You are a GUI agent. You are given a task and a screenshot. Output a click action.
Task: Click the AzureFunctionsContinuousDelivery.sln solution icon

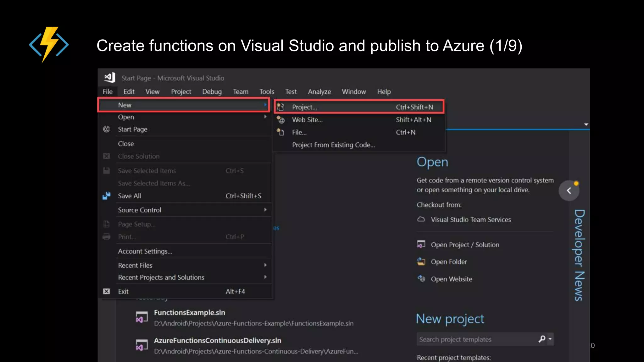[x=142, y=345]
